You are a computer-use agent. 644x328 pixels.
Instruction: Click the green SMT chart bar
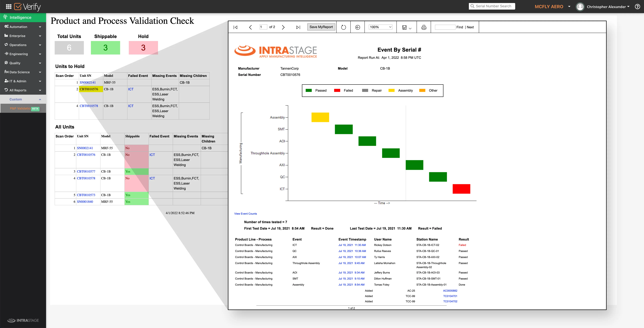344,129
